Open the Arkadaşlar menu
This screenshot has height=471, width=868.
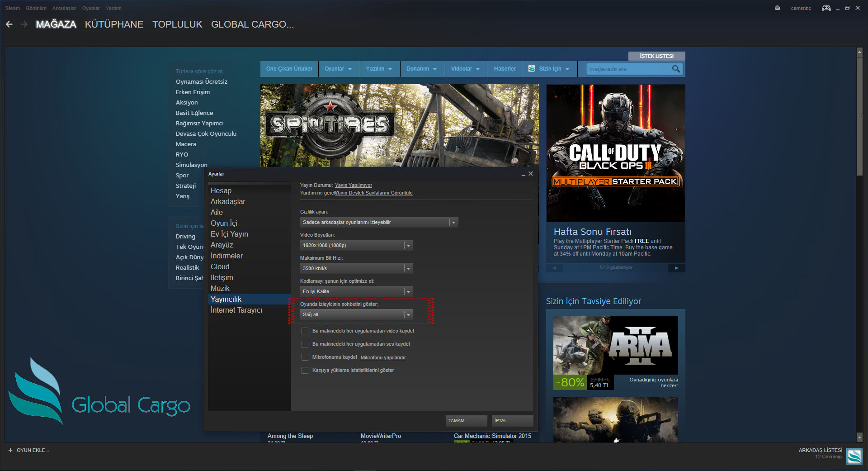(64, 8)
